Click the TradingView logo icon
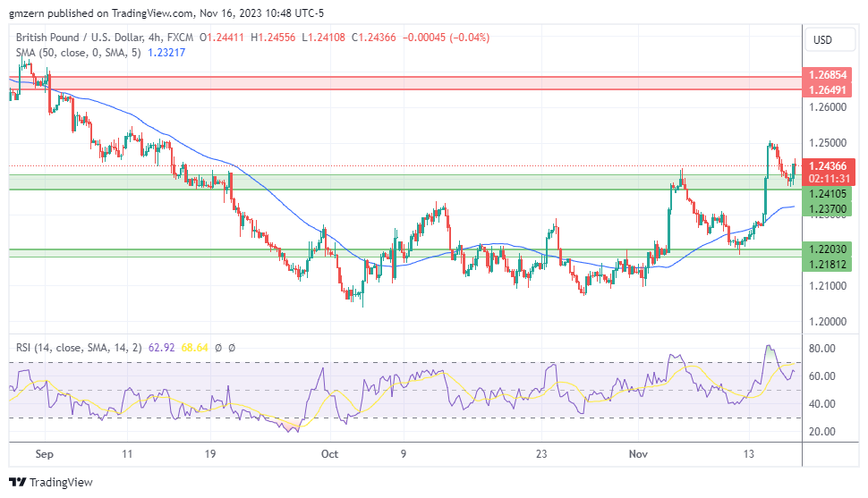Screen dimensions: 868x498 coord(18,482)
